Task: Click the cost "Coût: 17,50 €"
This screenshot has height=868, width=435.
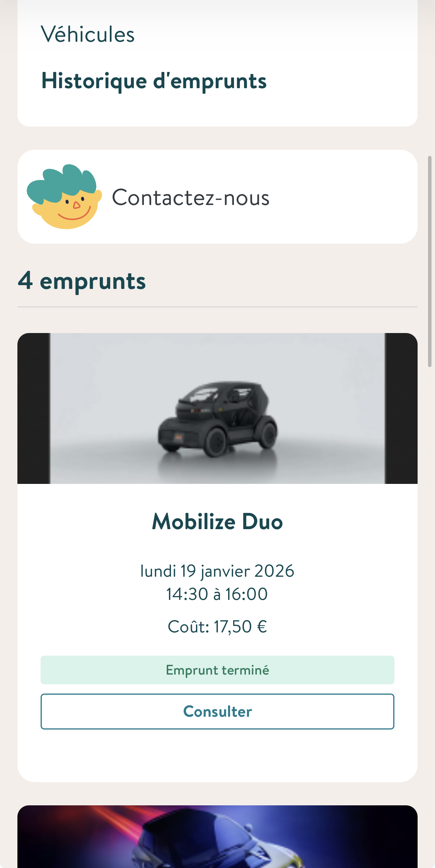Action: point(217,627)
